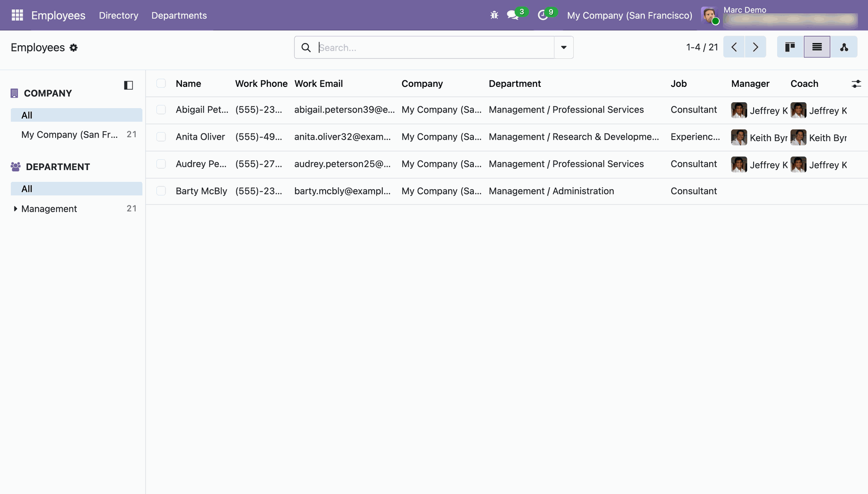Open the apps grid home menu
Screen dimensions: 868x494
tap(17, 15)
